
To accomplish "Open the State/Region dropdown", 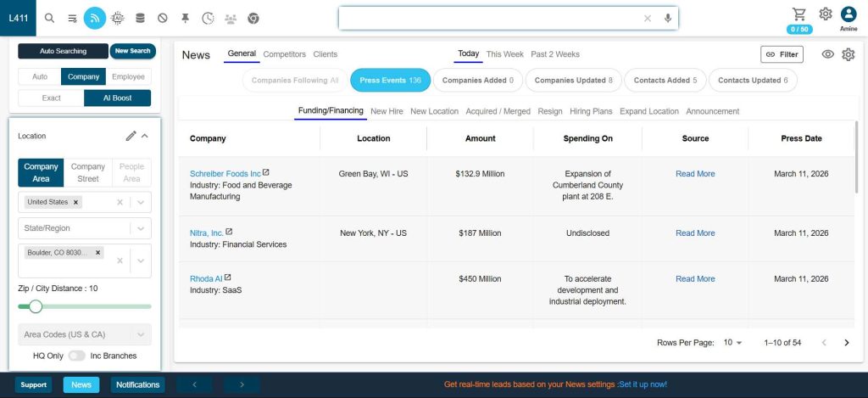I will [85, 228].
